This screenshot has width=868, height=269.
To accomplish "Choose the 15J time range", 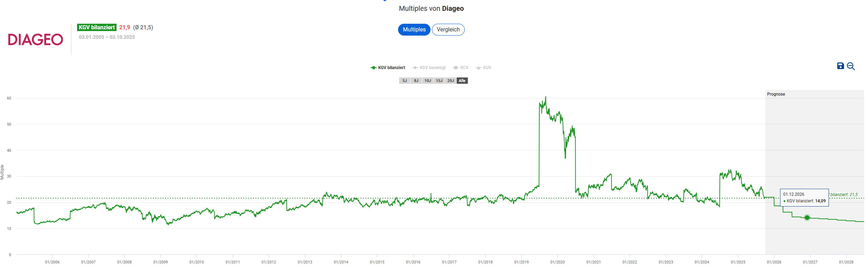I will (x=439, y=81).
